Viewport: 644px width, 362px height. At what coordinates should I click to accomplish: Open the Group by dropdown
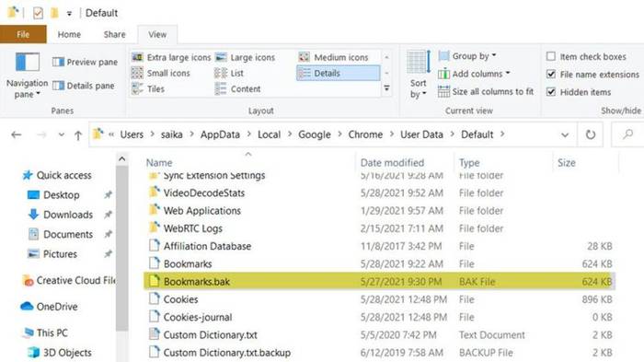[467, 55]
